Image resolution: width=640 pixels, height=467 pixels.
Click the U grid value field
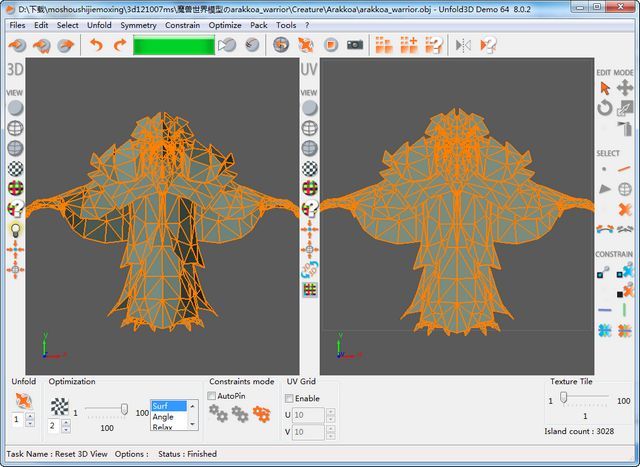pyautogui.click(x=309, y=415)
